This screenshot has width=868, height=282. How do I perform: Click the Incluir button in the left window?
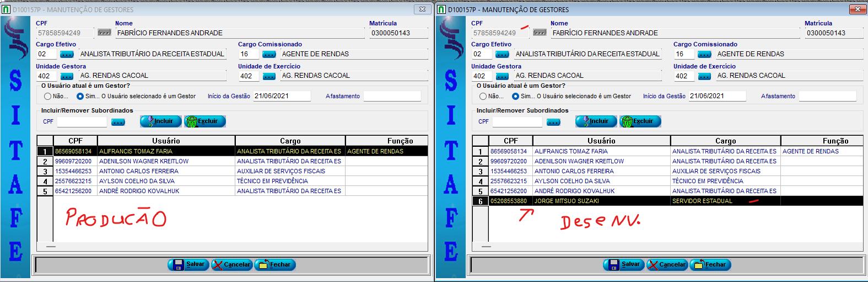pos(160,121)
